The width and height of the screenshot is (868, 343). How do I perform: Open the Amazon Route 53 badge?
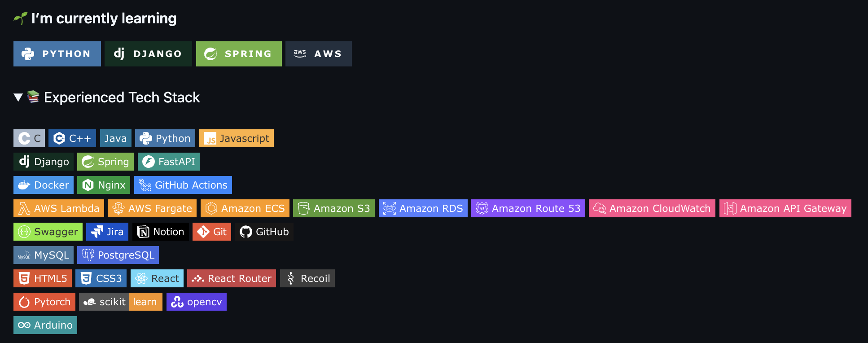pos(528,208)
